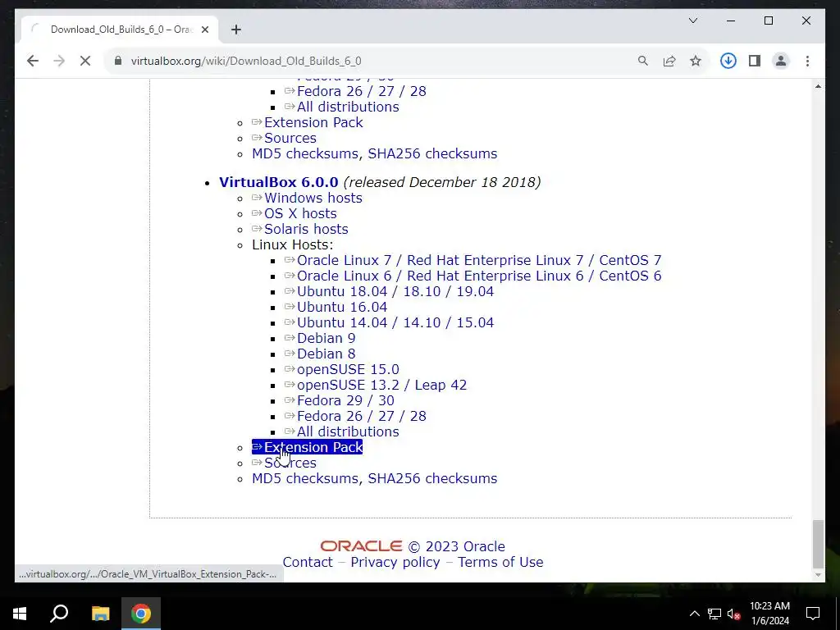Open muted volume tray icon
Screen dimensions: 840x630
[733, 614]
